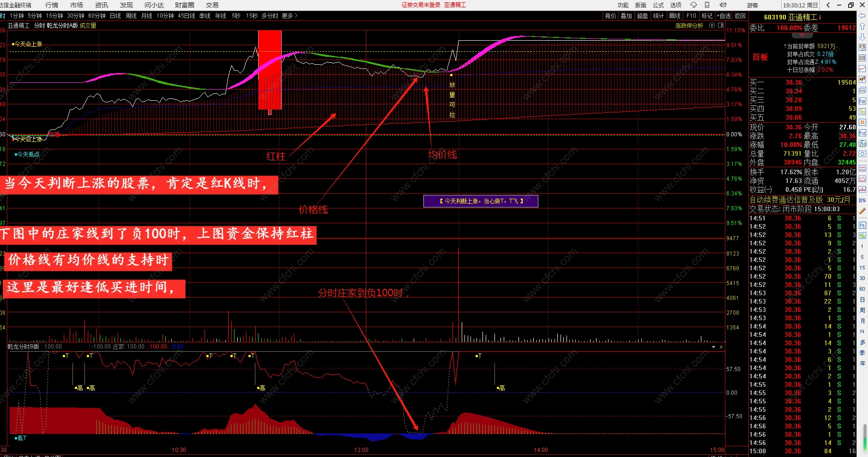Click the 游客 guest account label
The height and width of the screenshot is (457, 868).
pyautogui.click(x=753, y=5)
